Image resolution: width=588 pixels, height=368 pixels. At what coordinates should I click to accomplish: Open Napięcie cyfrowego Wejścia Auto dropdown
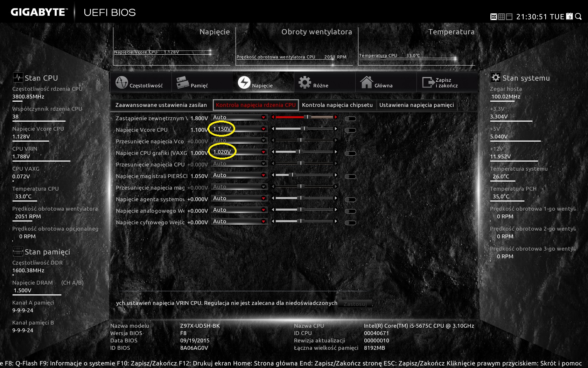click(239, 222)
